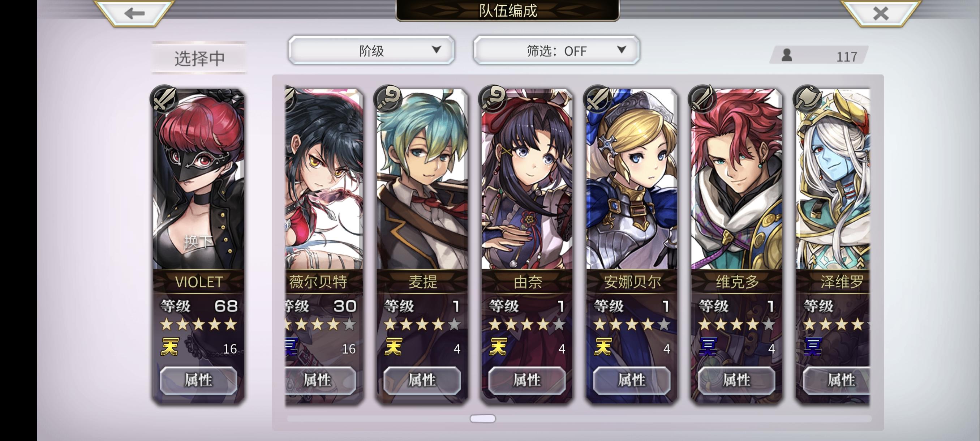Open 属性 for VIOLET

198,380
